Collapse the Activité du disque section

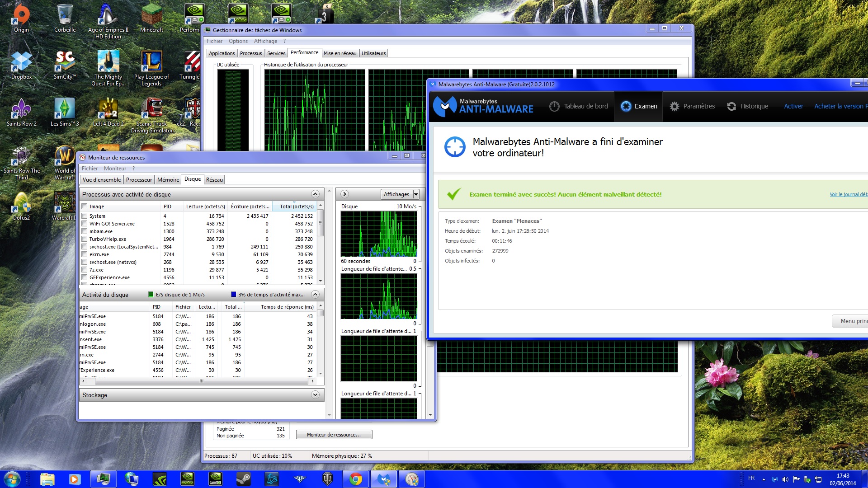(315, 295)
